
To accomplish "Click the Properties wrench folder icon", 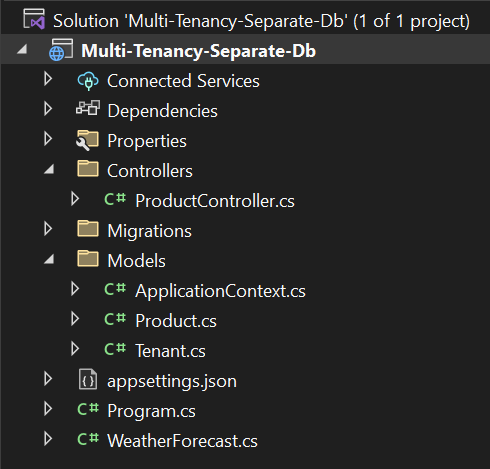I will point(87,140).
